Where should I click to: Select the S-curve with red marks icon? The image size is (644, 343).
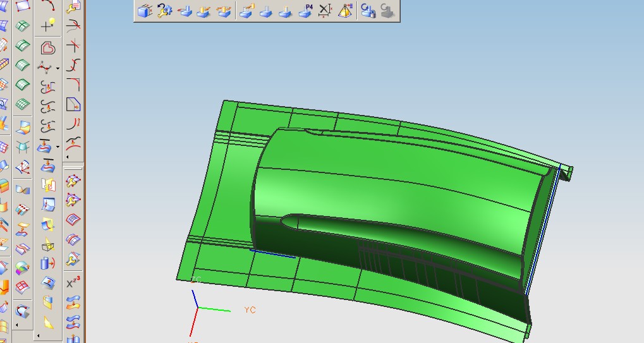(73, 65)
